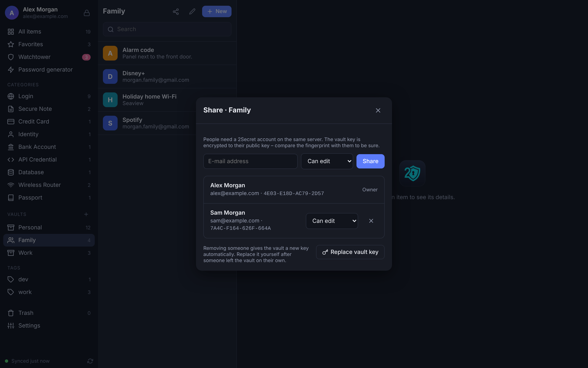Screen dimensions: 588x368
Task: Click the Alex Morgan account avatar
Action: [x=12, y=13]
